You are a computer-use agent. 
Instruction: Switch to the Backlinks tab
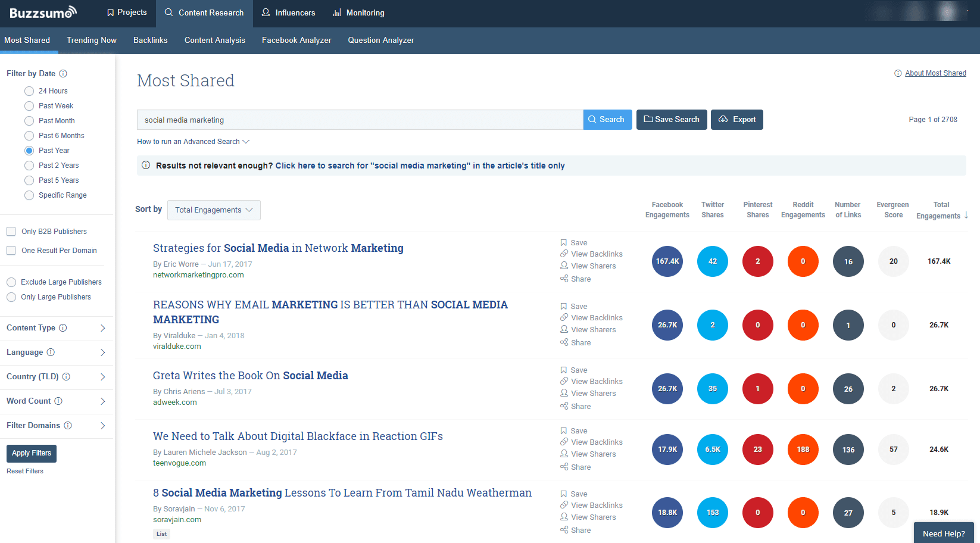151,40
